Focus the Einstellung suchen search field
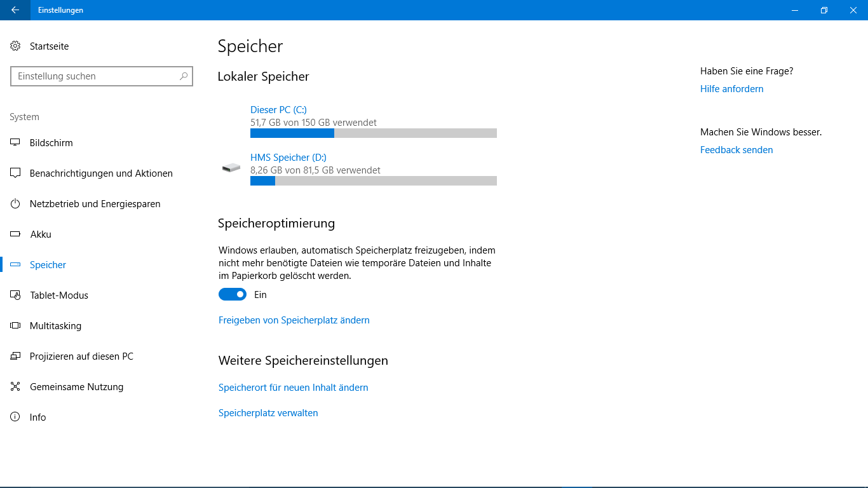This screenshot has height=488, width=868. click(102, 76)
